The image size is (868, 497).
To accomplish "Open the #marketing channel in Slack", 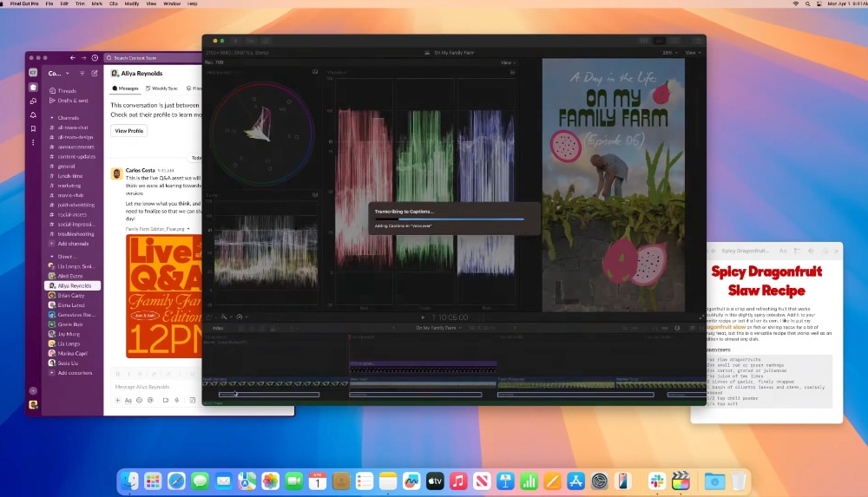I will (x=69, y=186).
